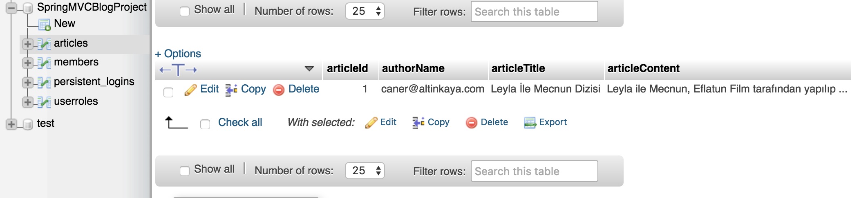This screenshot has width=868, height=198.
Task: Click the red Delete icon in row 1
Action: point(279,90)
